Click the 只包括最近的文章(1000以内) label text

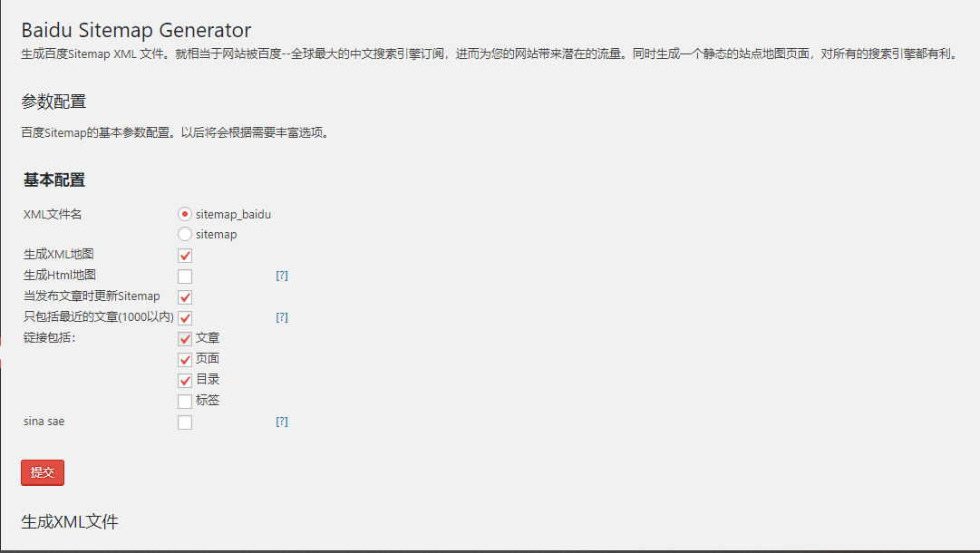[99, 316]
